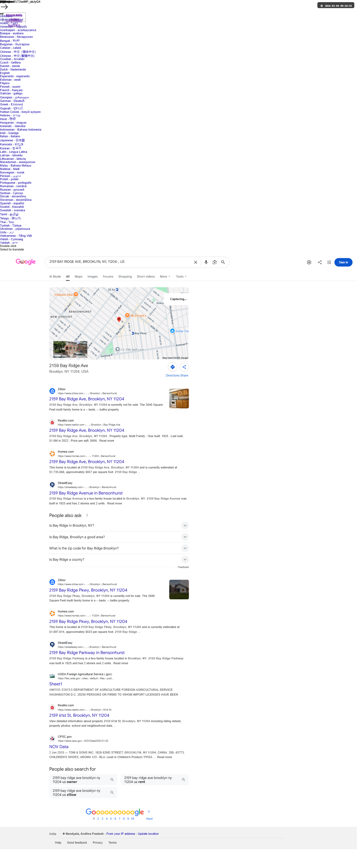The width and height of the screenshot is (361, 868).
Task: Click search icon on 'owner' related search
Action: (x=112, y=780)
